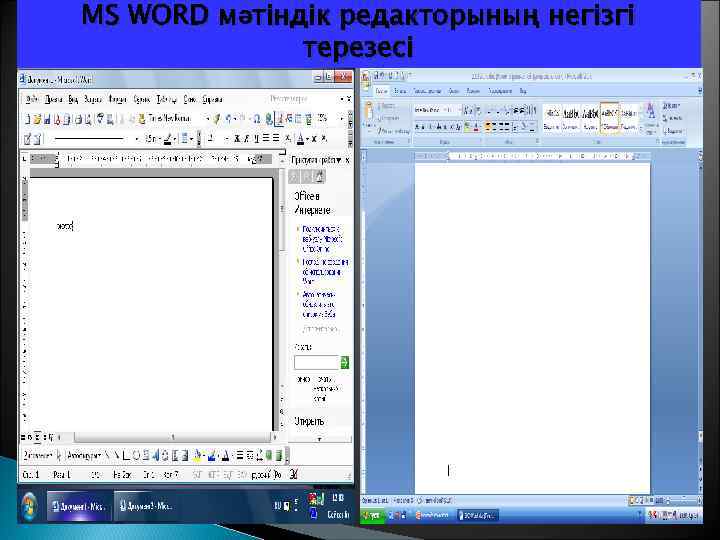Toggle Italic in Word 2003 formatting toolbar
Viewport: 720px width, 540px height.
pos(247,138)
